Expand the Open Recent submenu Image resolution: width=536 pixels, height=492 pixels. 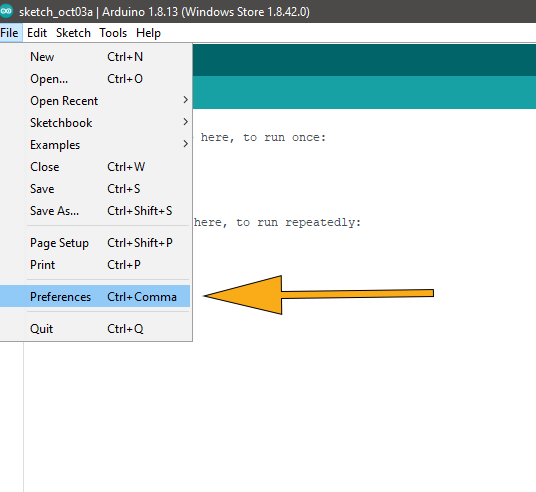[95, 101]
